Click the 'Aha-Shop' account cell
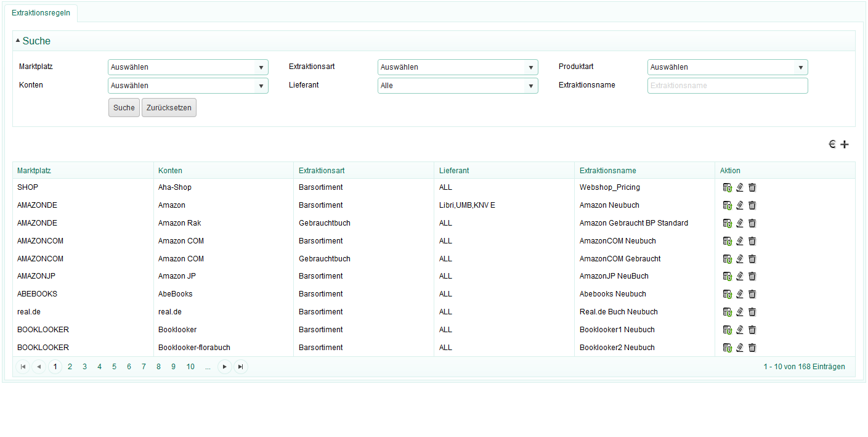The image size is (868, 437). click(175, 187)
